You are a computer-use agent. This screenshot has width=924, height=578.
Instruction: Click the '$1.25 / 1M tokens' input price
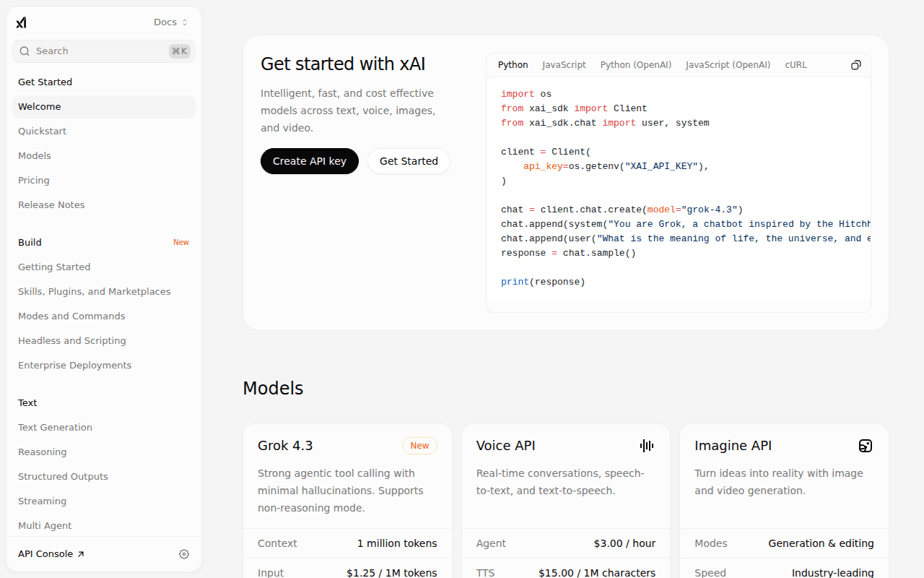tap(392, 573)
